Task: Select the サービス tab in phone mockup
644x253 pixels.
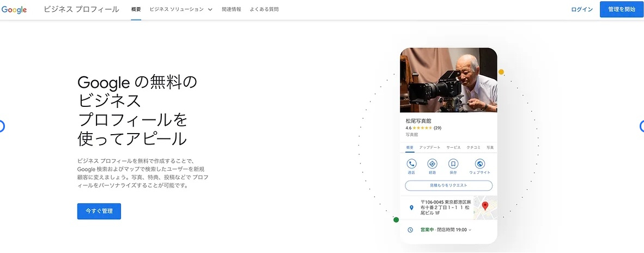Action: (453, 147)
